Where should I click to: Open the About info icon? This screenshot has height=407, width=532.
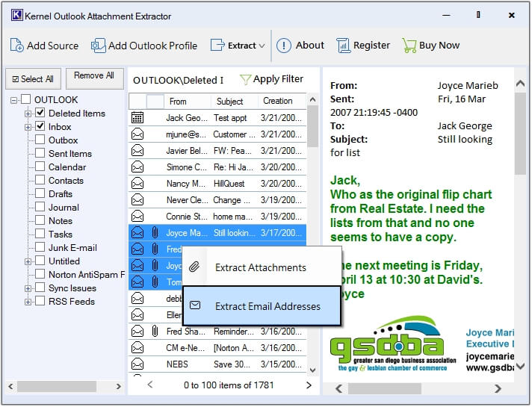(x=284, y=45)
